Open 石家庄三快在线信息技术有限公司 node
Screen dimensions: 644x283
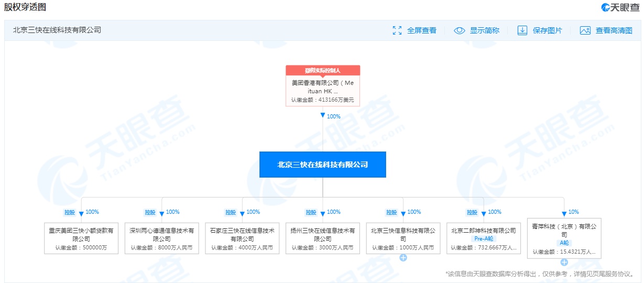tap(242, 238)
